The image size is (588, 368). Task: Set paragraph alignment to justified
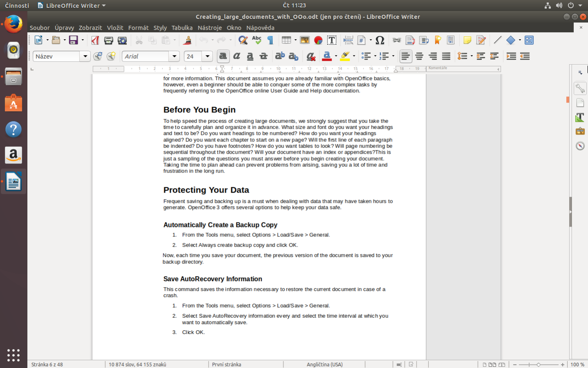(446, 56)
